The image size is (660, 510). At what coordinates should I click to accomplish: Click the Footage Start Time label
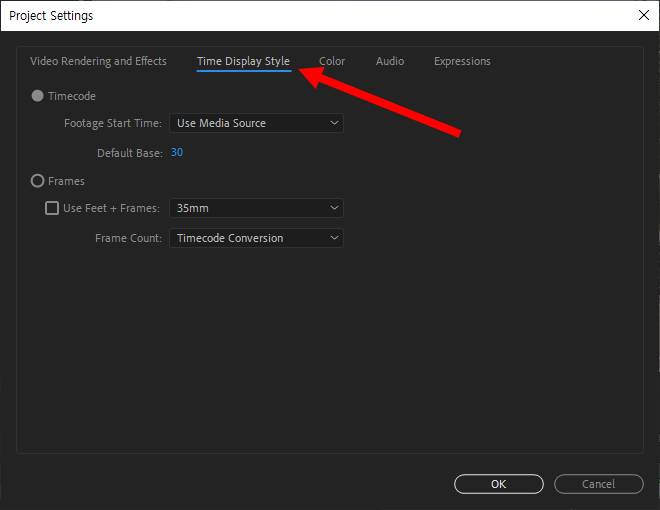point(113,123)
